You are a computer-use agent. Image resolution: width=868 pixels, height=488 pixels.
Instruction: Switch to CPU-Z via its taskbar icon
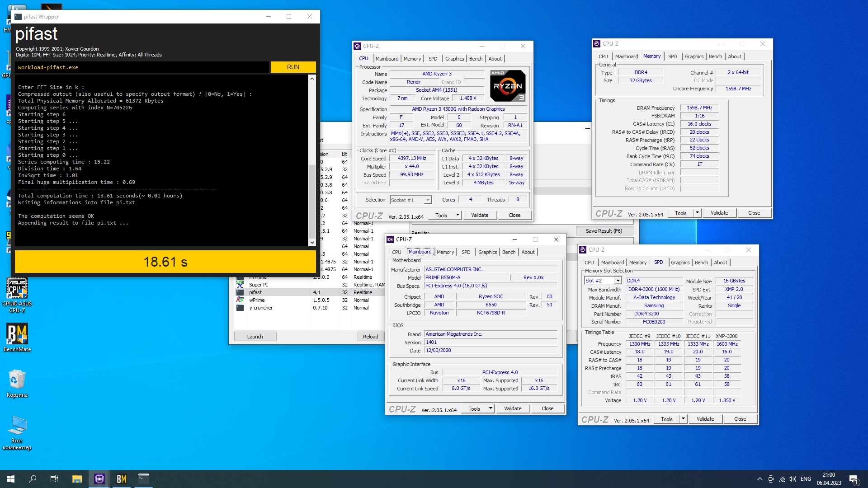[99, 479]
